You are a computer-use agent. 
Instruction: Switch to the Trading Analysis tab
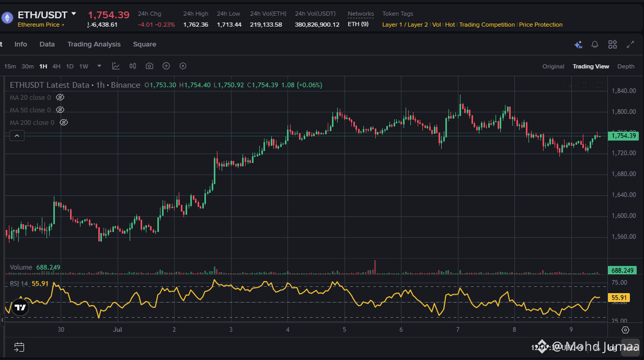tap(94, 44)
